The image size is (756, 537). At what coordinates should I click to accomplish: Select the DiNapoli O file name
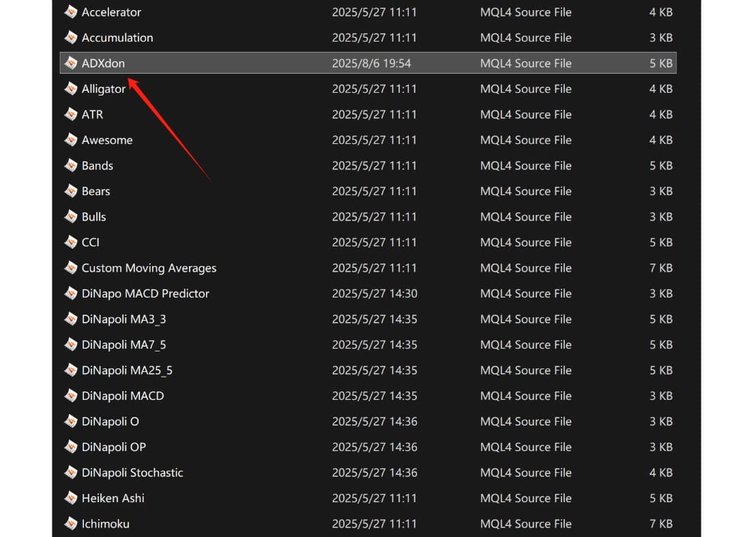click(111, 421)
